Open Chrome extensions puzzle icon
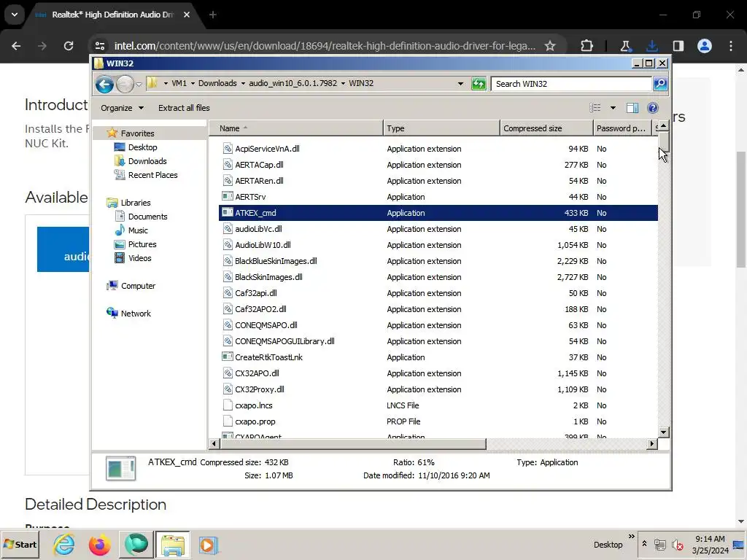 coord(587,46)
